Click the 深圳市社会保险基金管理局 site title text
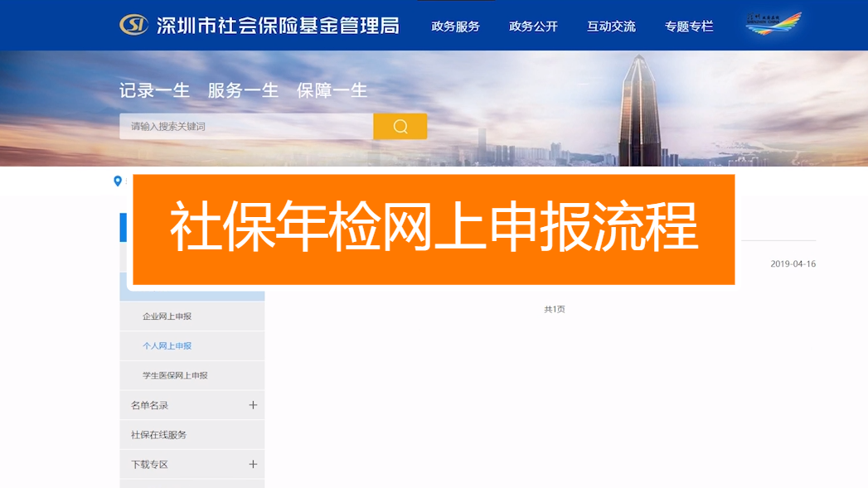The width and height of the screenshot is (868, 488). [x=277, y=25]
